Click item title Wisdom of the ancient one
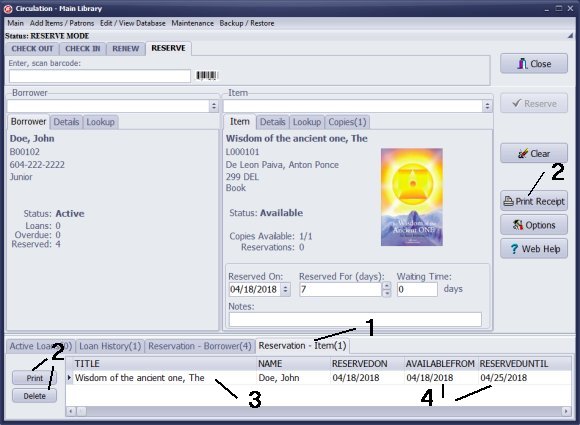The width and height of the screenshot is (580, 425). point(297,138)
